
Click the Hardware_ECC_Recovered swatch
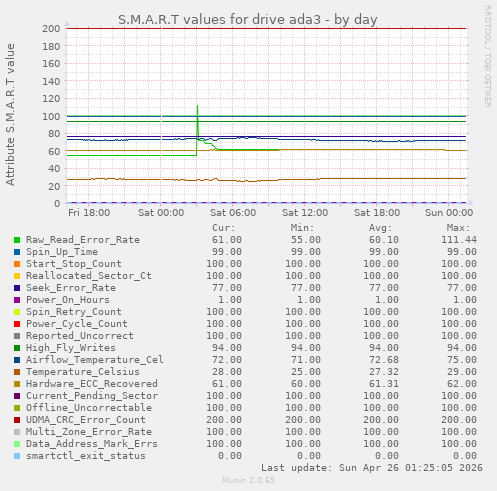coord(17,384)
